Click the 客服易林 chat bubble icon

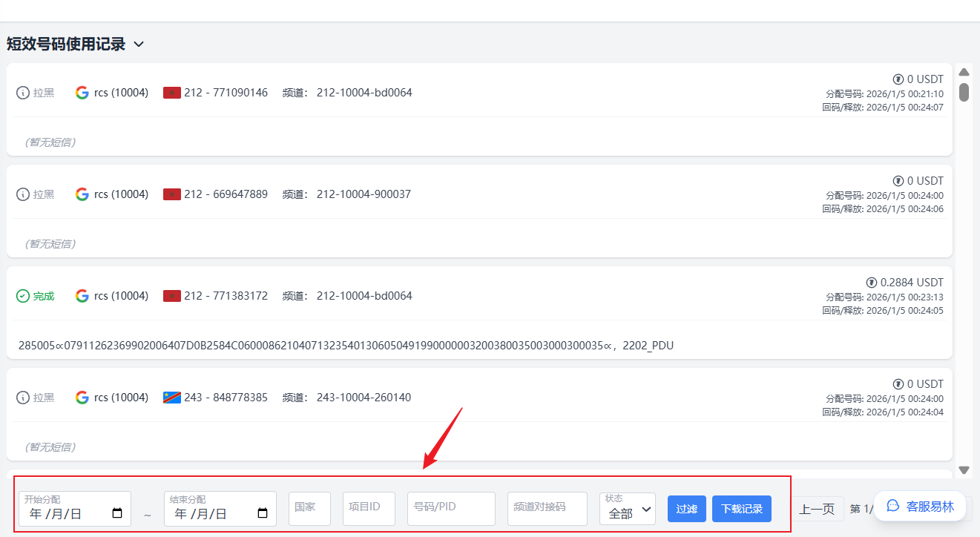pos(893,507)
